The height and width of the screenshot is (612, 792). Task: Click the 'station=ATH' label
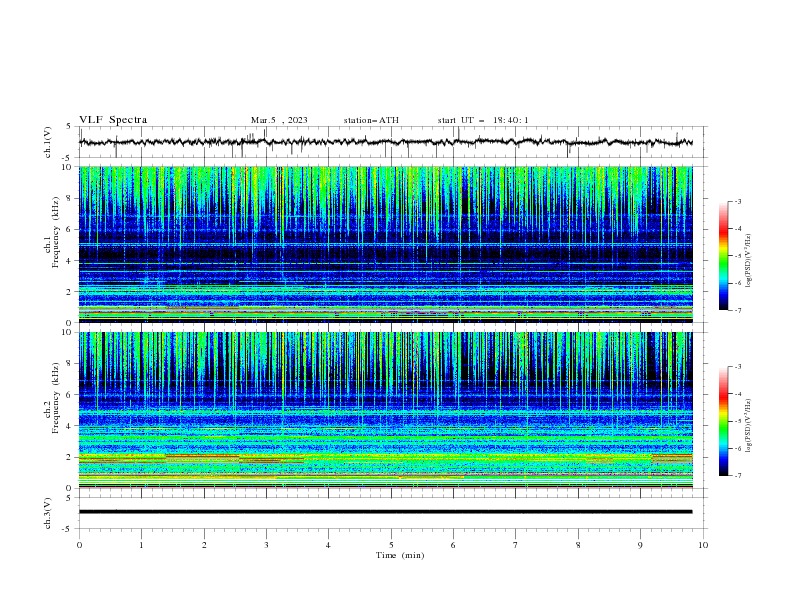click(371, 120)
